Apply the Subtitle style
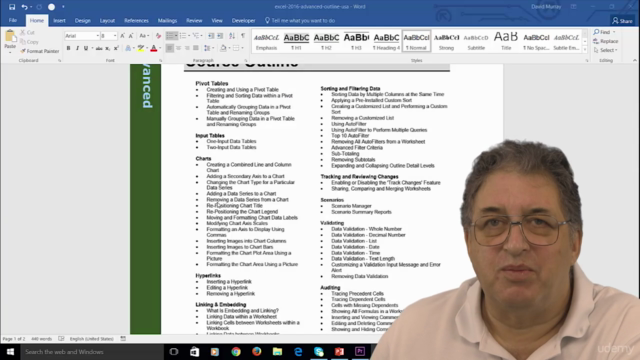640x360 pixels. click(x=476, y=41)
